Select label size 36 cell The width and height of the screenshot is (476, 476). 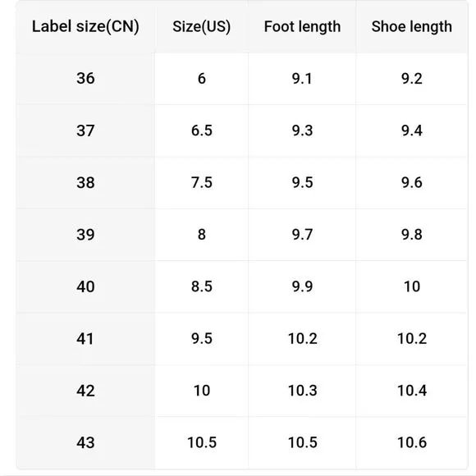pyautogui.click(x=85, y=79)
